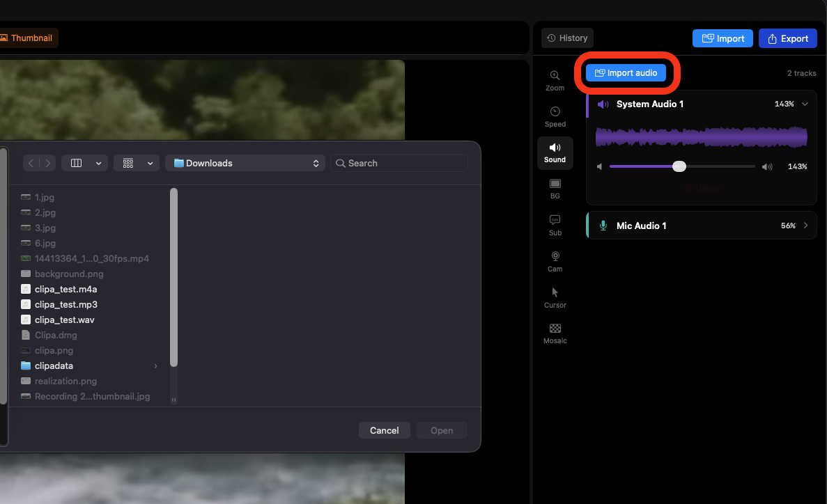Click the Sound panel icon
The image size is (827, 504).
point(555,152)
